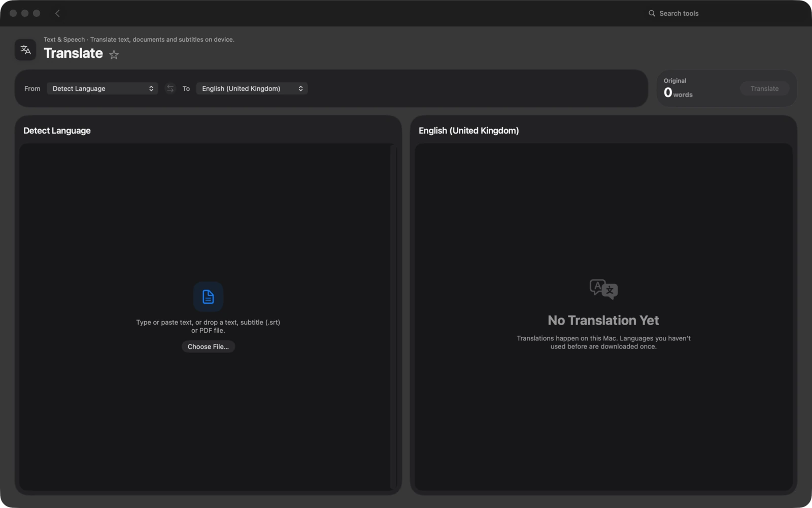This screenshot has height=508, width=812.
Task: Click the blue document icon
Action: pyautogui.click(x=208, y=297)
